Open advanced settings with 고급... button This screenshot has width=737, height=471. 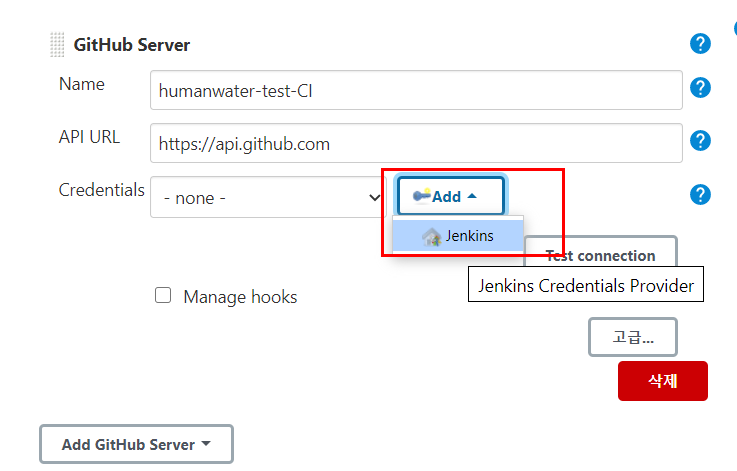[x=633, y=337]
